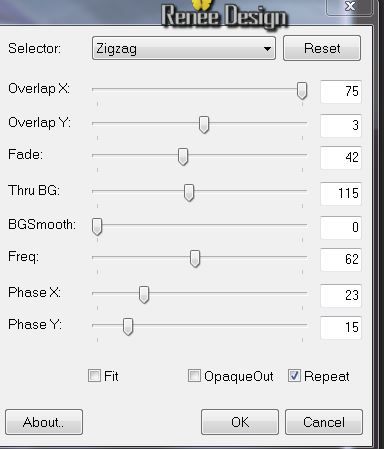Enable the Fit checkbox

[94, 376]
